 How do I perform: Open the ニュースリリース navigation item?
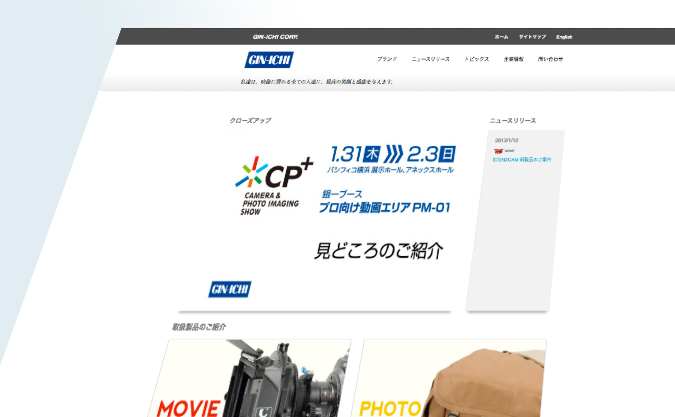[x=431, y=60]
